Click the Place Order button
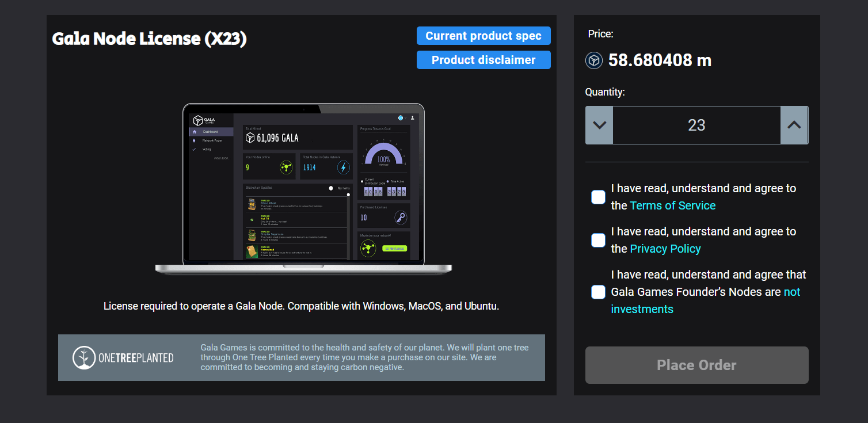868x423 pixels. tap(697, 365)
